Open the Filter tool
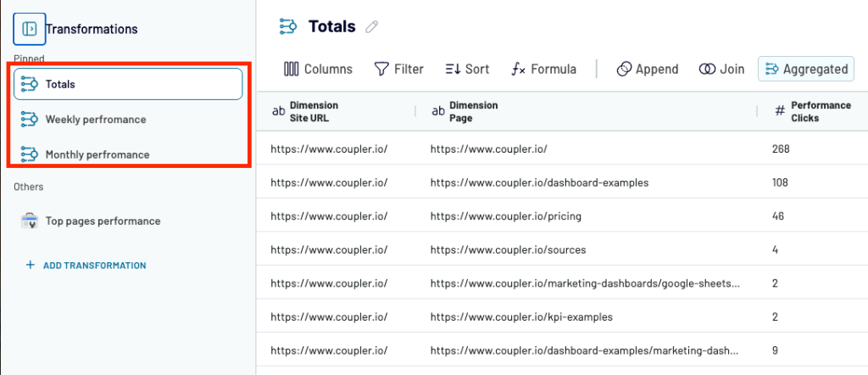868x375 pixels. 398,70
